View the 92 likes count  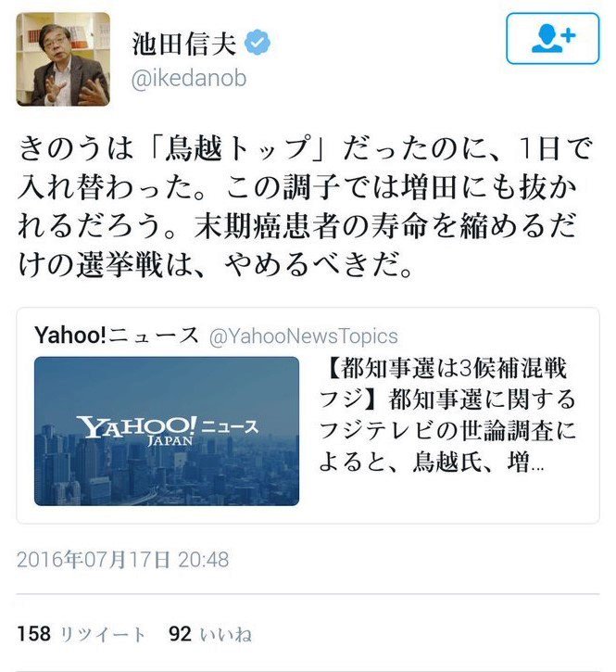180,634
